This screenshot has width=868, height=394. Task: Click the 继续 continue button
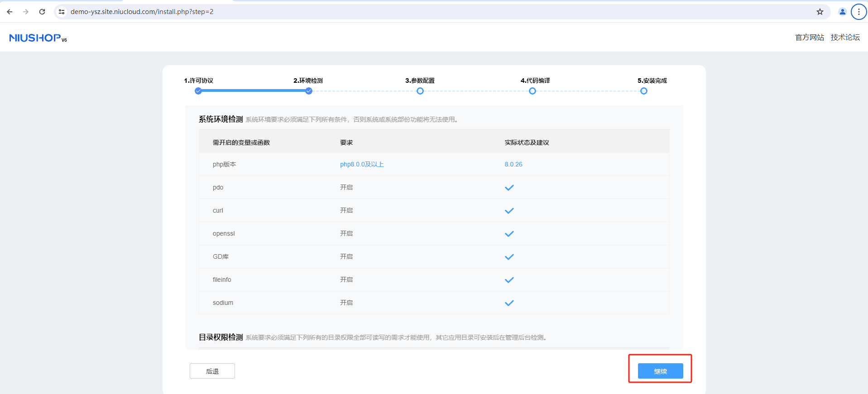pyautogui.click(x=660, y=371)
